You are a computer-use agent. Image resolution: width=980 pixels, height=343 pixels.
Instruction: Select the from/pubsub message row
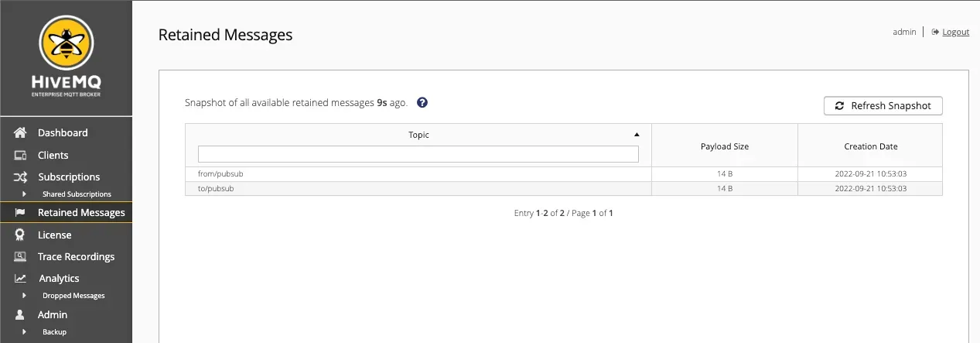pos(564,173)
